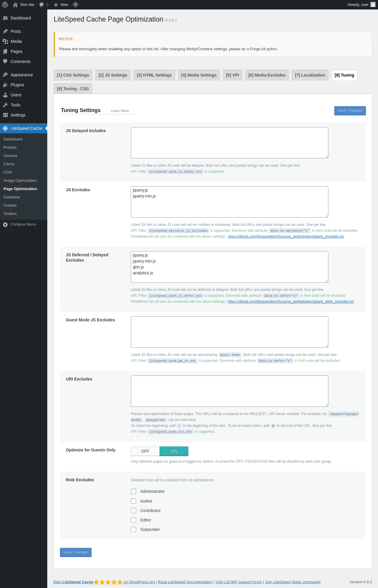Click the Pages icon in sidebar
Image resolution: width=378 pixels, height=588 pixels.
click(x=5, y=51)
